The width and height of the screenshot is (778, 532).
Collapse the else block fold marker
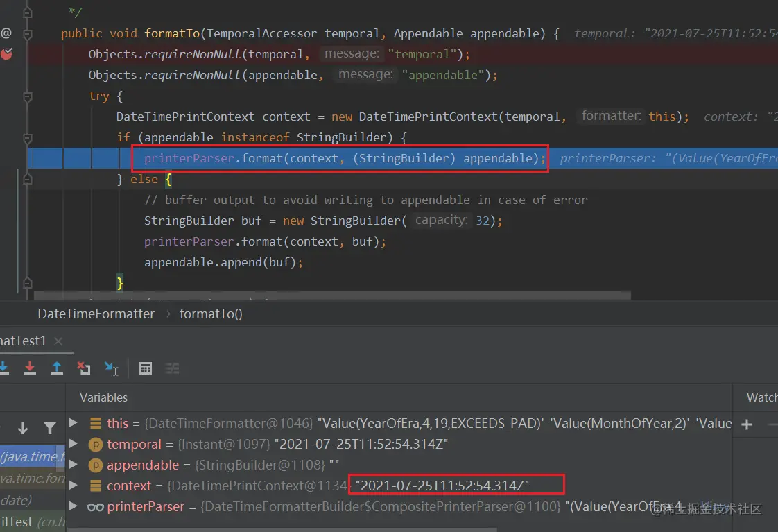[x=28, y=179]
